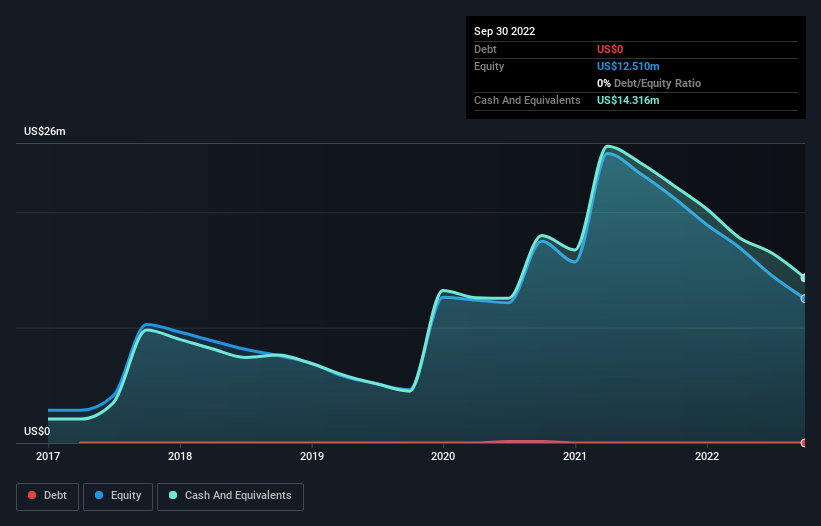The image size is (821, 526).
Task: Click the Sep 30 2022 tooltip date
Action: (504, 31)
